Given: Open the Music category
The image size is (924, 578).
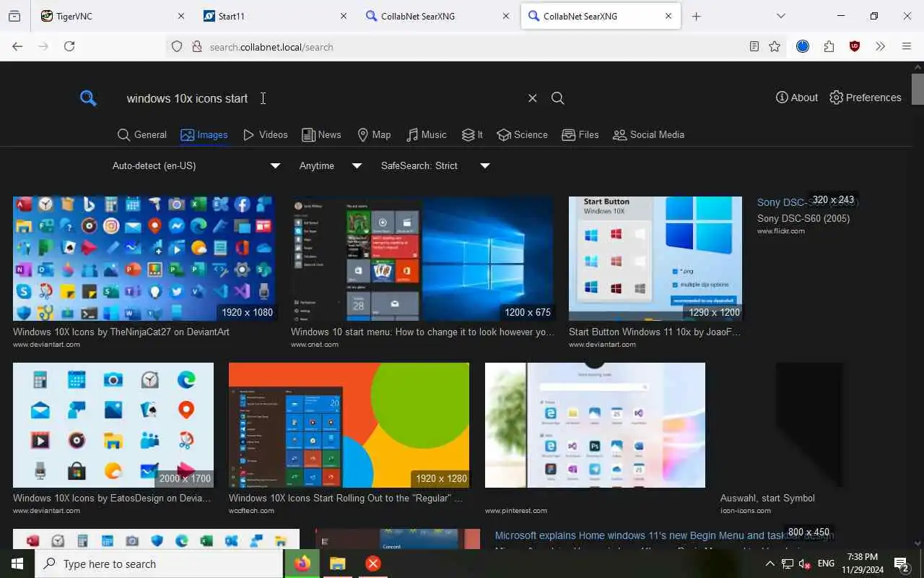Looking at the screenshot, I should coord(427,135).
